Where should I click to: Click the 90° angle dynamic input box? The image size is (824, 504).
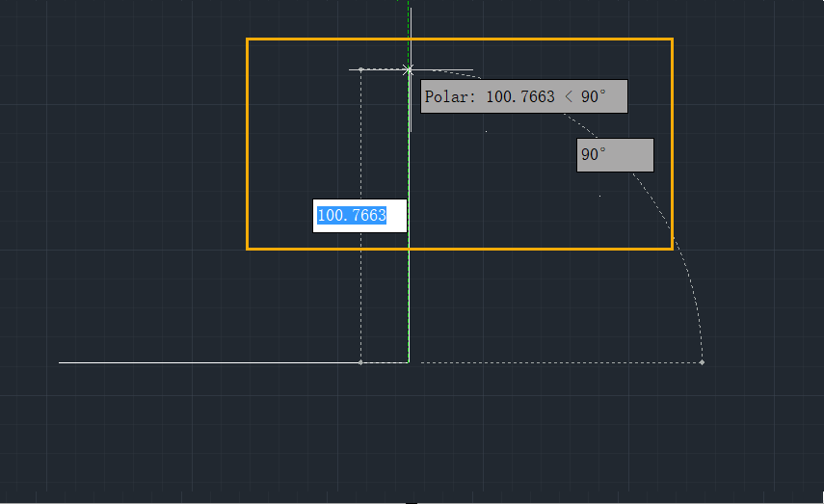point(616,155)
